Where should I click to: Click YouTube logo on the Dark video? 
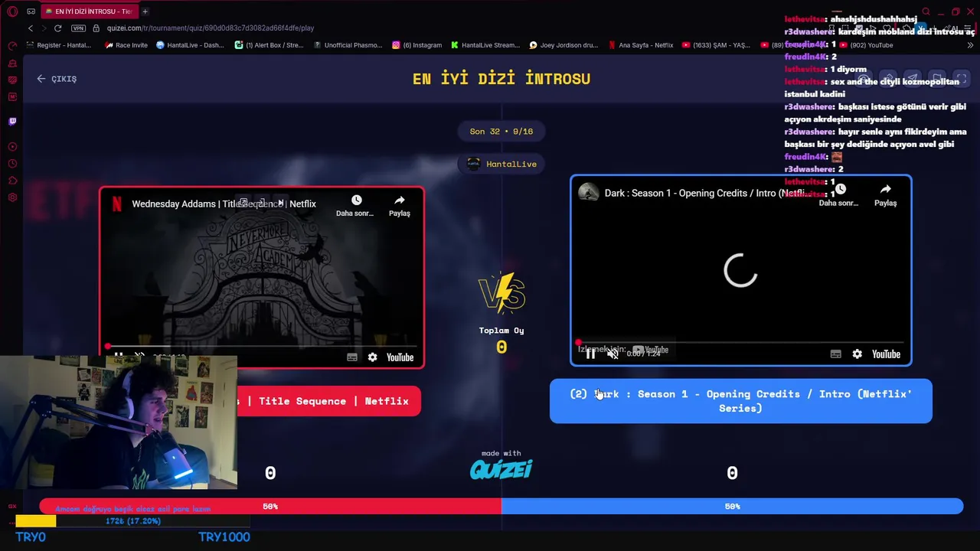click(x=886, y=354)
